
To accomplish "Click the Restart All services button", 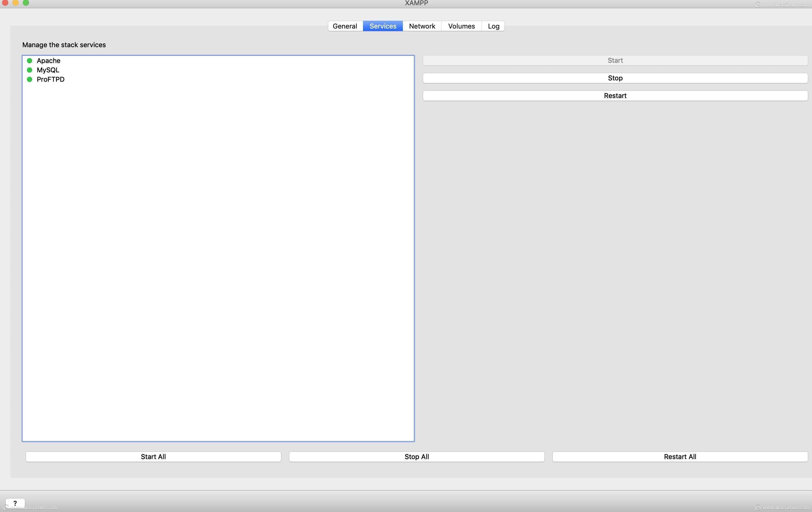I will tap(680, 456).
